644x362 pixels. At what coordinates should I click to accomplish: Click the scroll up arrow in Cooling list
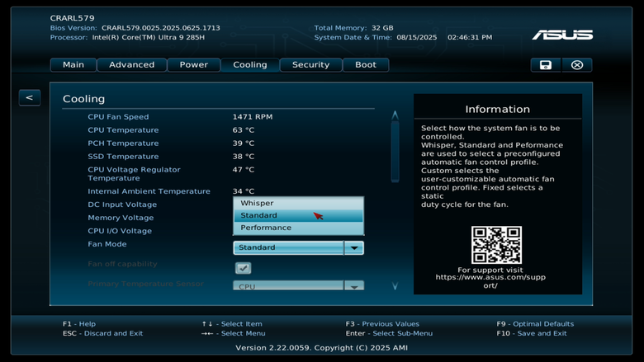pos(395,115)
